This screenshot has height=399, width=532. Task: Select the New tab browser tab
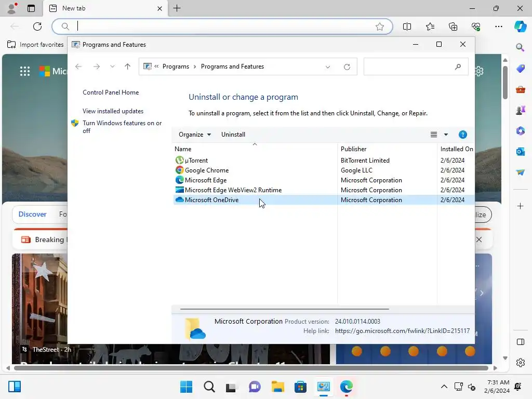pyautogui.click(x=105, y=8)
